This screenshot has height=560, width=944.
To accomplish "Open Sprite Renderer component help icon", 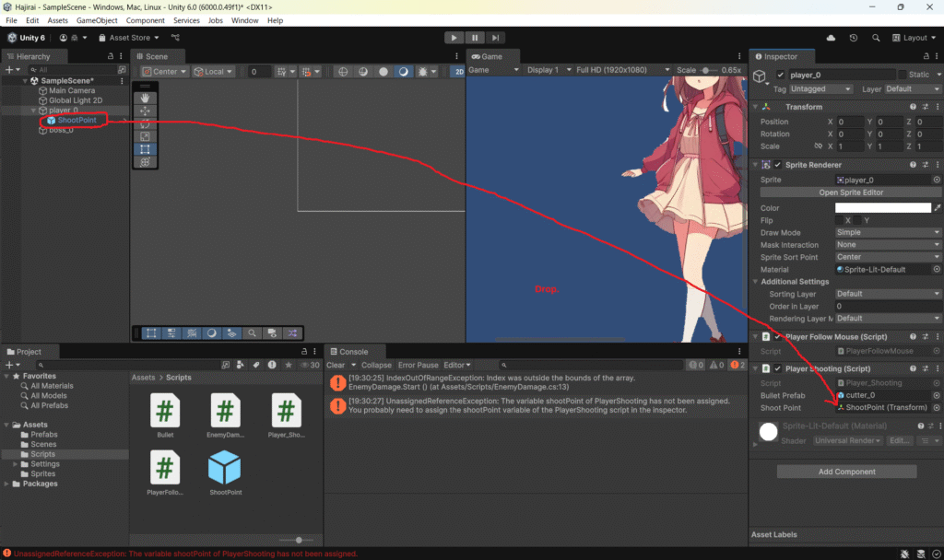I will click(913, 164).
